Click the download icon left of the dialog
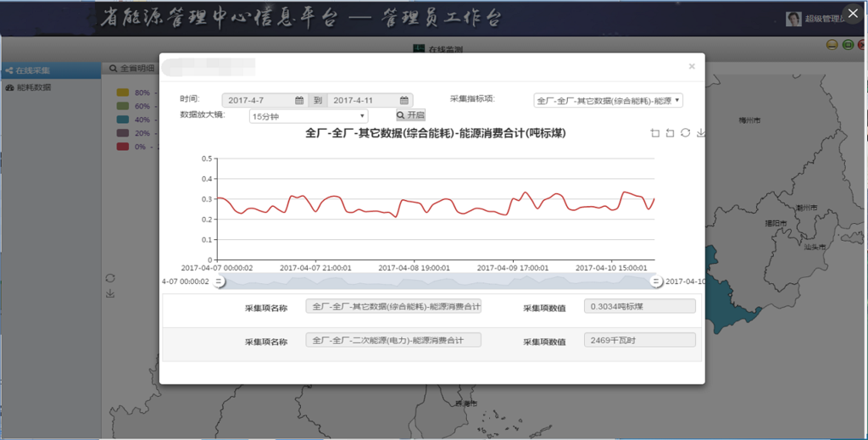Screen dimensions: 868x440 pyautogui.click(x=110, y=293)
